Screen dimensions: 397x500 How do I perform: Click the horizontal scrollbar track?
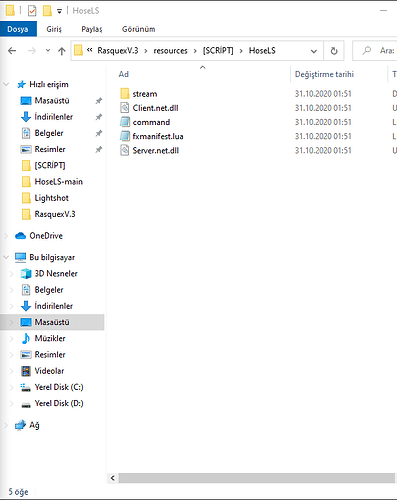point(257,478)
